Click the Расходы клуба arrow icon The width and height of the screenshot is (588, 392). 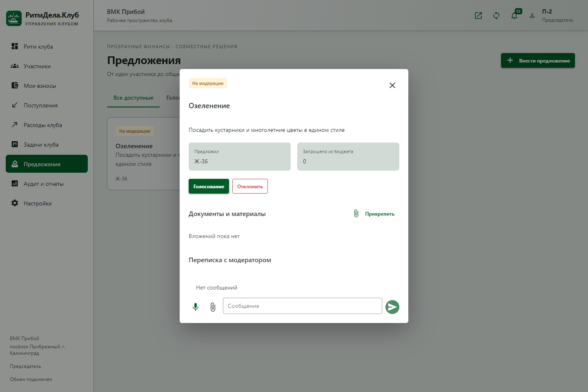click(15, 125)
